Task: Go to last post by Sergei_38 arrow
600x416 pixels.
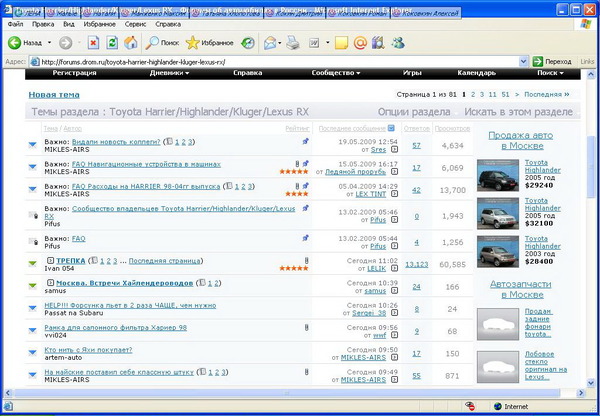Action: [394, 313]
